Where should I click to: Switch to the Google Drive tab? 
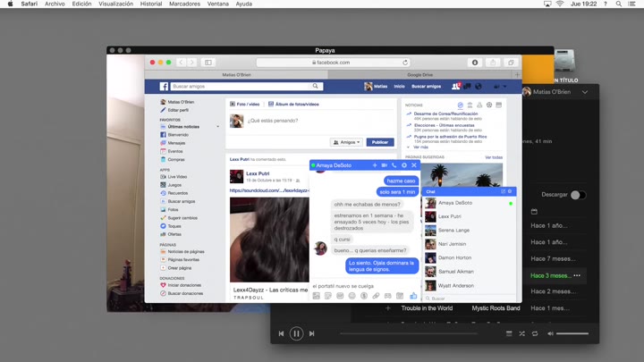(x=419, y=75)
